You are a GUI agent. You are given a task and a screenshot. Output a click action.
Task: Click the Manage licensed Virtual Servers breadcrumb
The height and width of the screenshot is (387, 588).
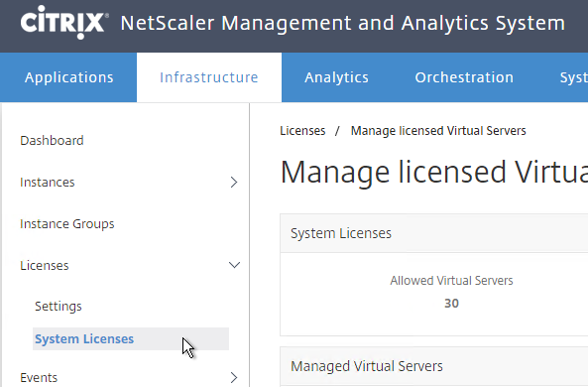tap(438, 131)
